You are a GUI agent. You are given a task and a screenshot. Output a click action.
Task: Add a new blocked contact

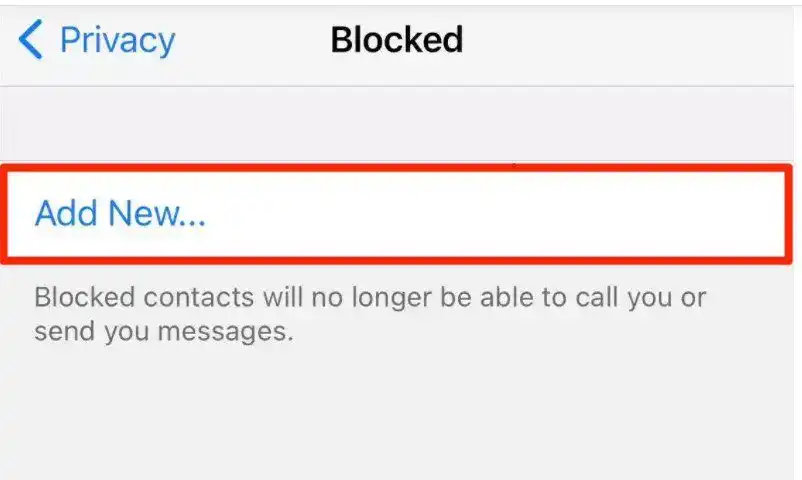point(396,213)
